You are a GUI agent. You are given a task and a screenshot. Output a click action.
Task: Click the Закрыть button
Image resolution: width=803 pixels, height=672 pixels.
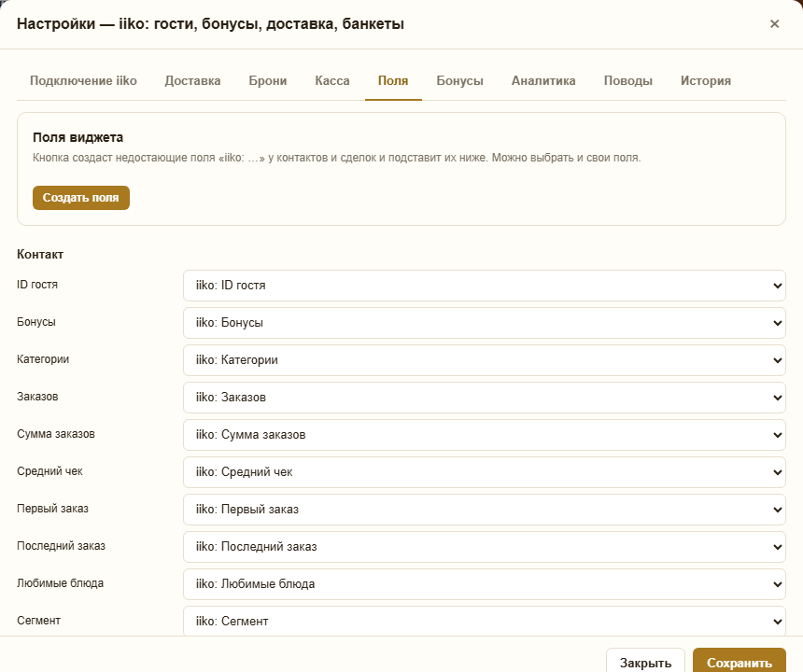pos(645,663)
